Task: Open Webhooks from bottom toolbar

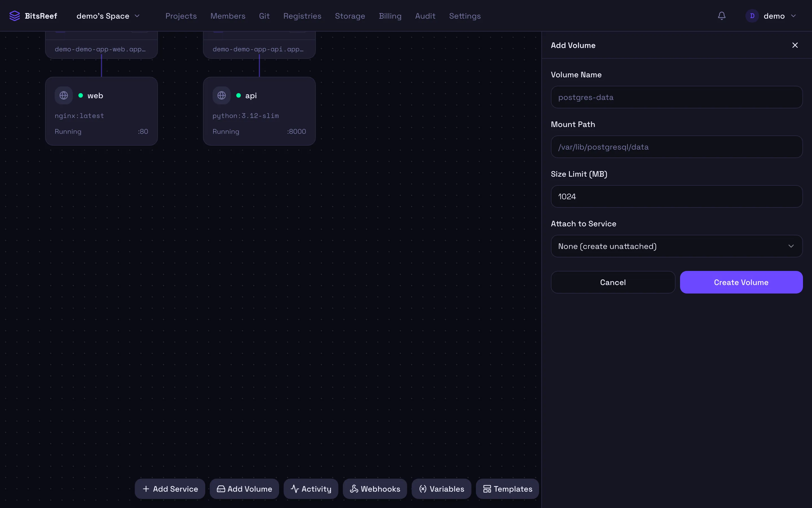Action: coord(375,489)
